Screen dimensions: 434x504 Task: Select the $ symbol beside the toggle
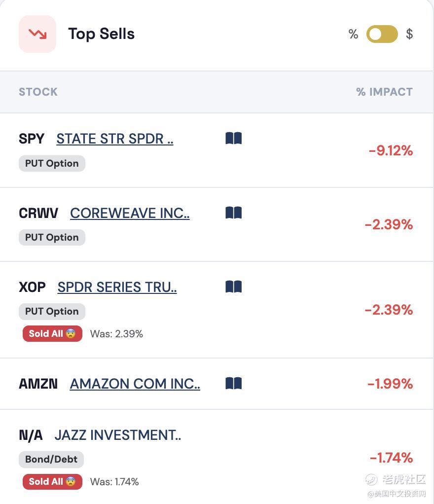(x=409, y=34)
